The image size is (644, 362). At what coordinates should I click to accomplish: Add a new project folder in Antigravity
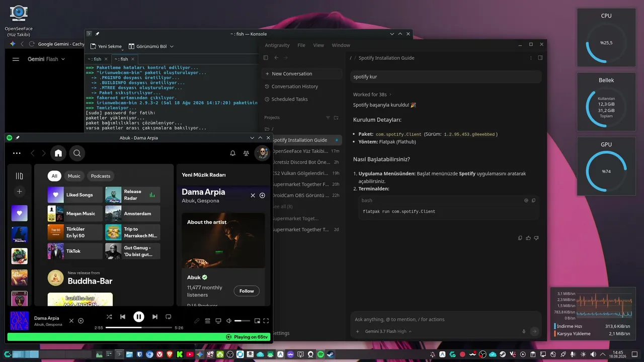(337, 118)
